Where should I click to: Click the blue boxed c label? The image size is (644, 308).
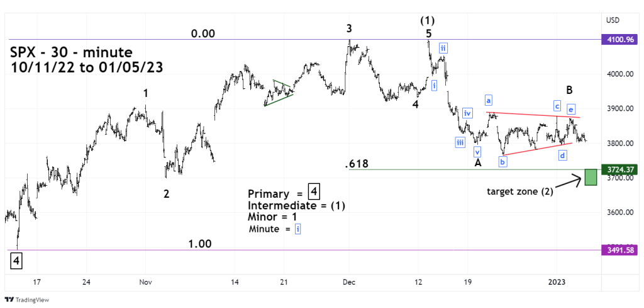click(x=557, y=105)
